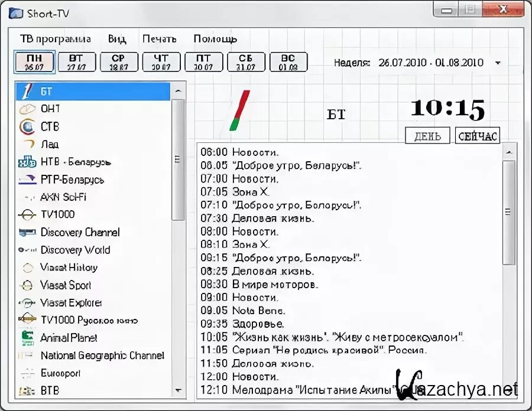The image size is (532, 411).
Task: Select the СТВ channel name
Action: (50, 127)
